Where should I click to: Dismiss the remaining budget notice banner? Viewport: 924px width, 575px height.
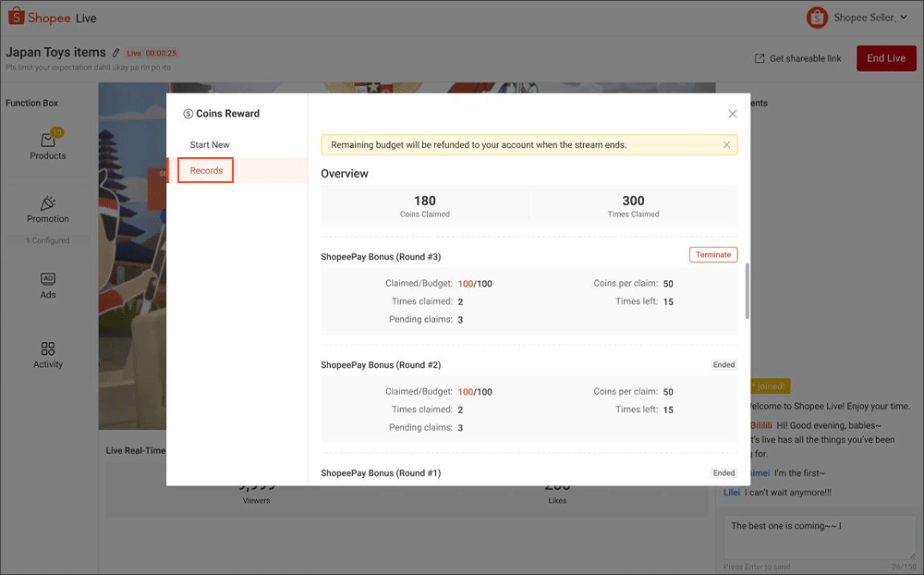pyautogui.click(x=725, y=144)
